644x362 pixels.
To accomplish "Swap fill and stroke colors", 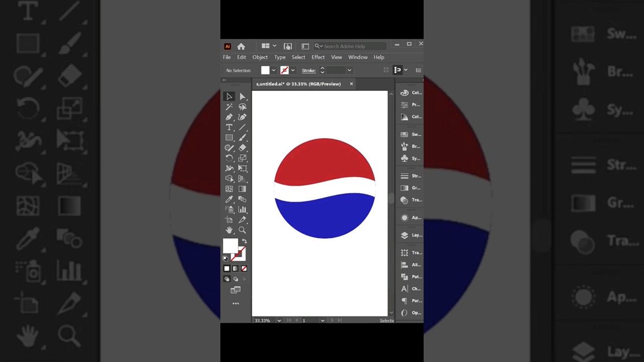I will click(245, 241).
